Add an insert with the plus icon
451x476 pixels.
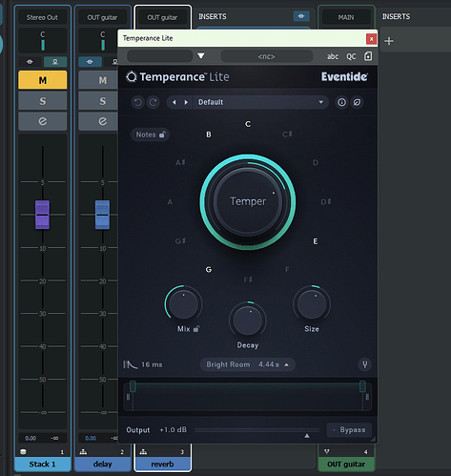click(x=389, y=41)
